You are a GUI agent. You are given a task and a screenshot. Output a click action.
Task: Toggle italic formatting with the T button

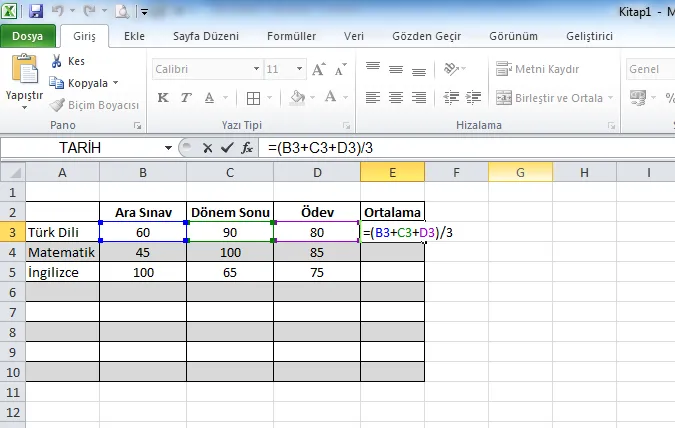pos(184,98)
